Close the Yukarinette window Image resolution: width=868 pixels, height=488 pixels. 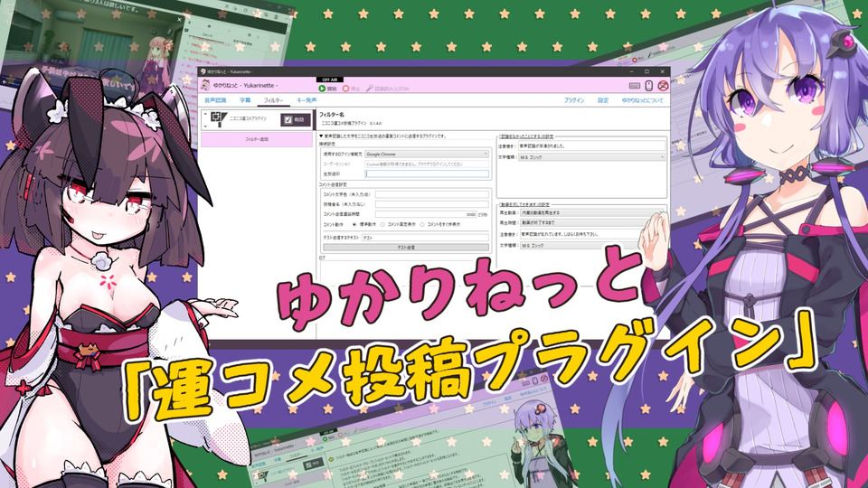662,71
